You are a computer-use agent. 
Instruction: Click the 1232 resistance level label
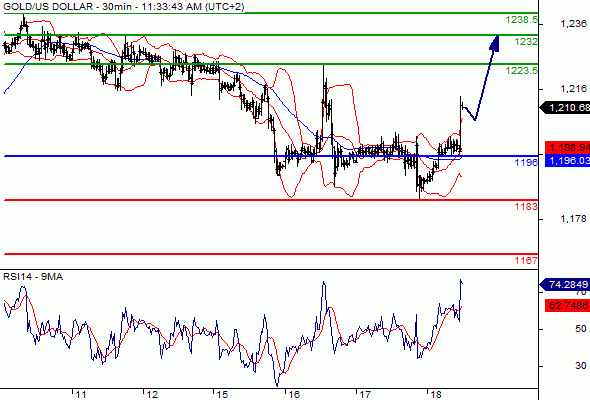tap(526, 42)
